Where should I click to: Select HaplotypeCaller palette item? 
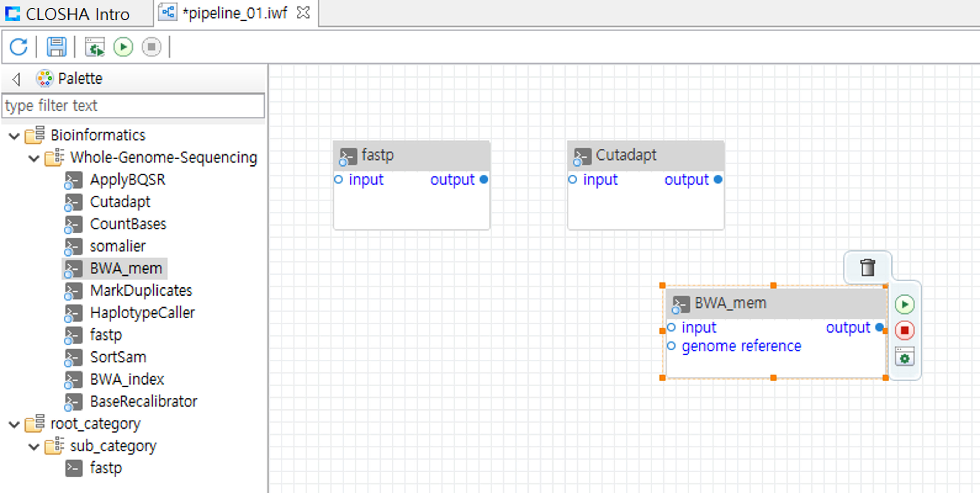click(142, 313)
